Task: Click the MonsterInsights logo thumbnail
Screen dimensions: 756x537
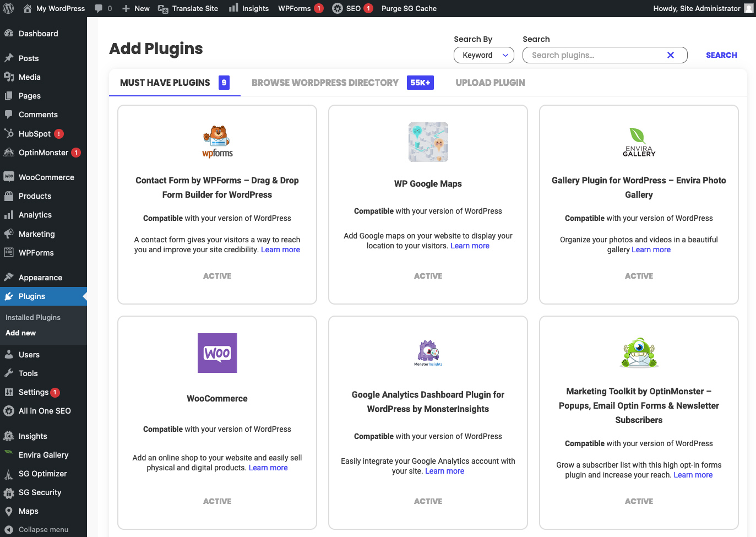Action: [x=428, y=353]
